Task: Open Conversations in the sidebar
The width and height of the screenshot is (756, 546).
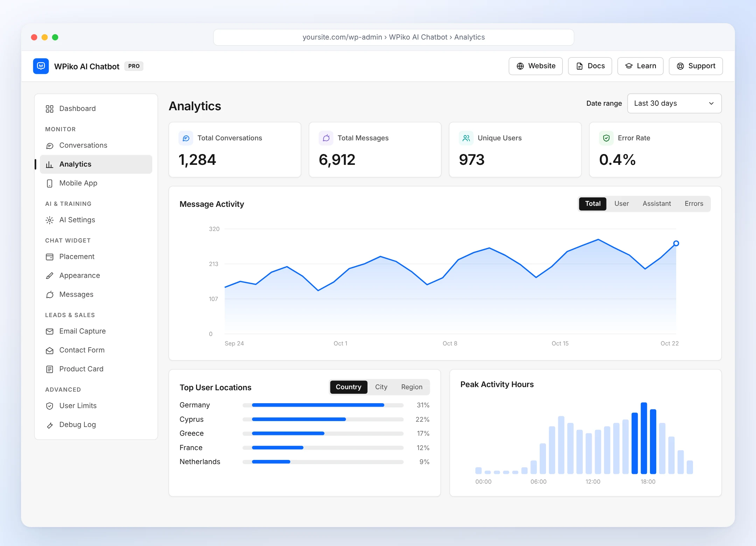Action: [x=96, y=146]
